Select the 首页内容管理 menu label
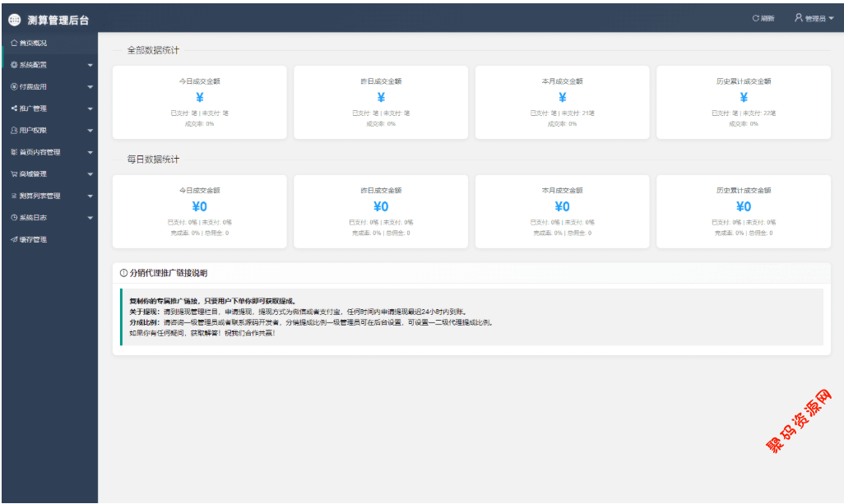Image resolution: width=844 pixels, height=504 pixels. click(40, 152)
